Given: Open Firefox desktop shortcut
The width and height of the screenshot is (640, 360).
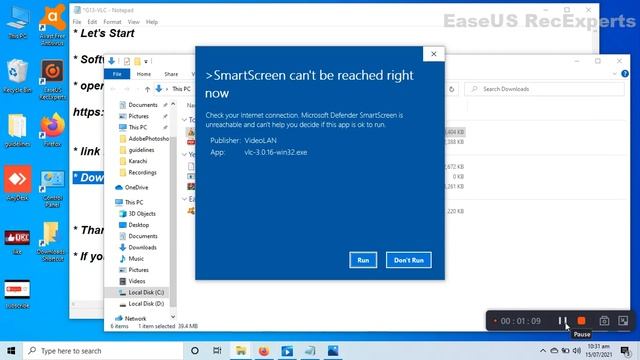Looking at the screenshot, I should coord(52,131).
